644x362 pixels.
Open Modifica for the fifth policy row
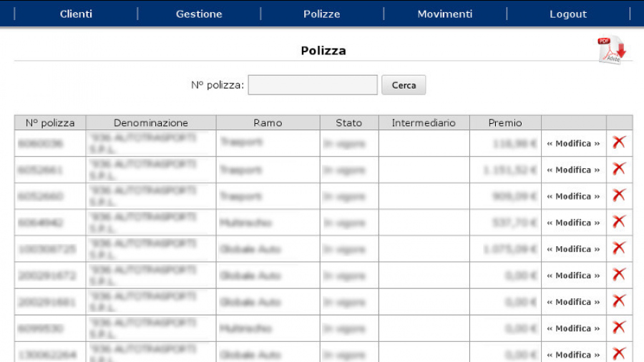click(573, 249)
